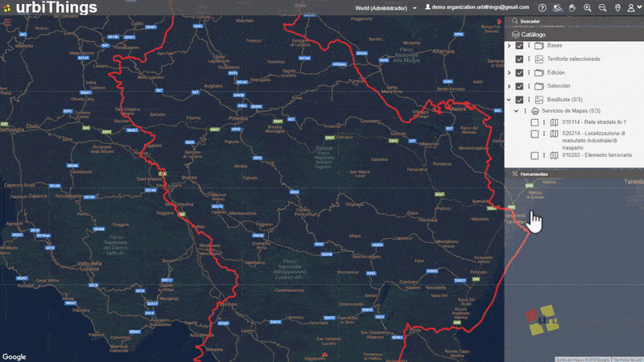This screenshot has width=644, height=362.
Task: Click the Buscador search field
Action: point(574,21)
